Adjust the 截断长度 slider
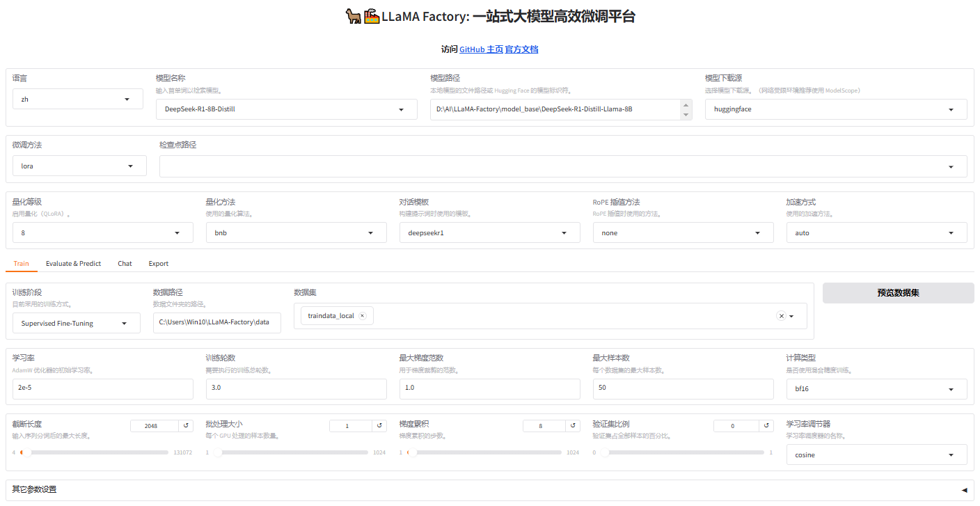This screenshot has width=980, height=506. click(94, 452)
